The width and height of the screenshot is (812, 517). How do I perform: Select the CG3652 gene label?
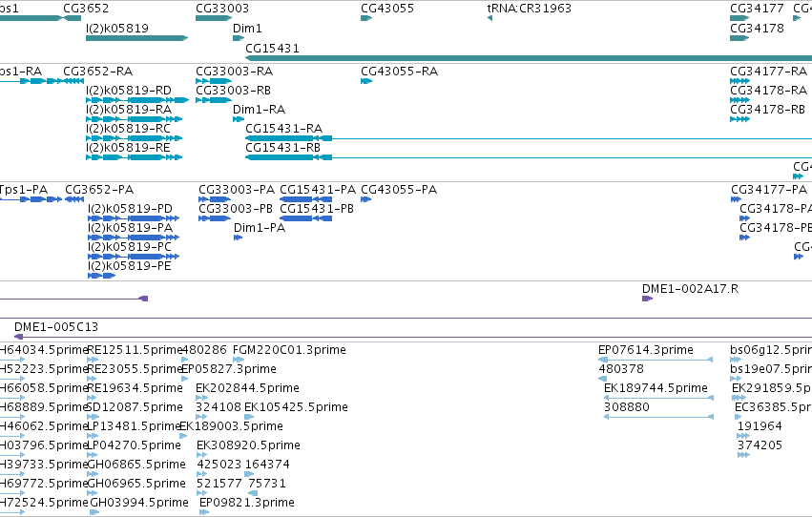tap(86, 9)
